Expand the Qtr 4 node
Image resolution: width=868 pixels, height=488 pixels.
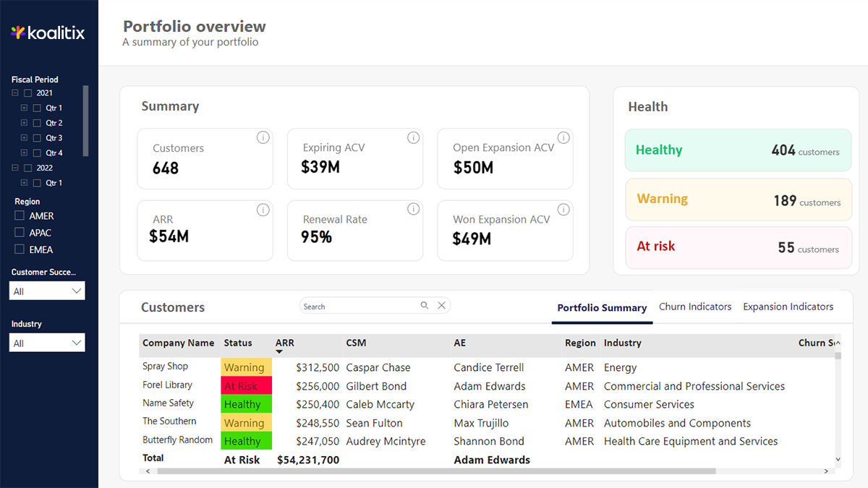(24, 153)
